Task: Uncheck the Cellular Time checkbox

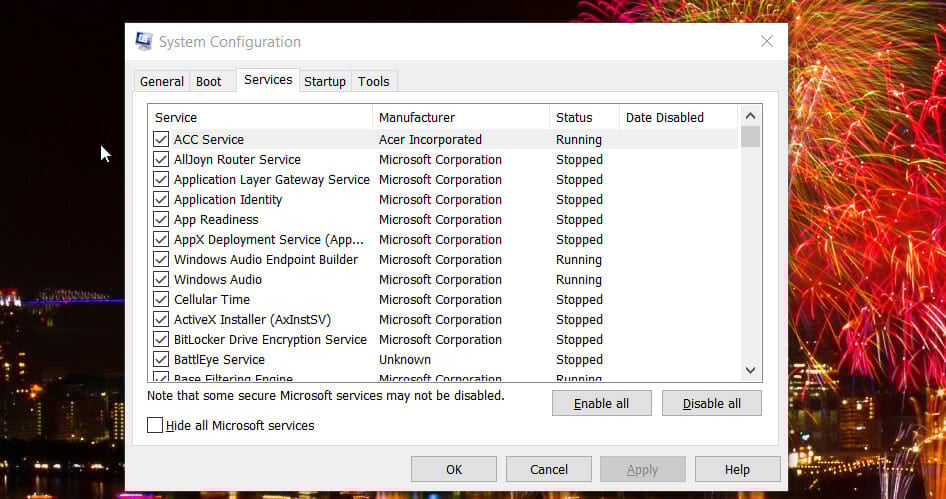Action: click(x=160, y=299)
